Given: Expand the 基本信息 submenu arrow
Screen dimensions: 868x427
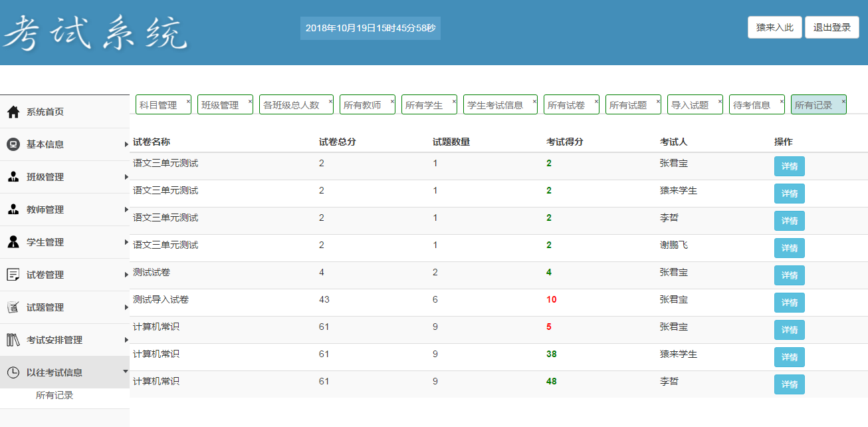Looking at the screenshot, I should coord(126,144).
